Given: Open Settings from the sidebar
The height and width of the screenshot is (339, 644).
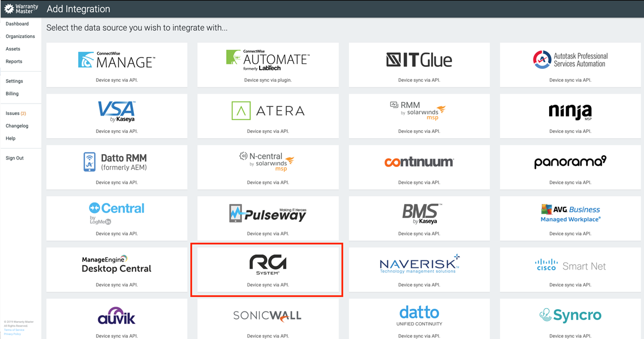Looking at the screenshot, I should tap(15, 81).
